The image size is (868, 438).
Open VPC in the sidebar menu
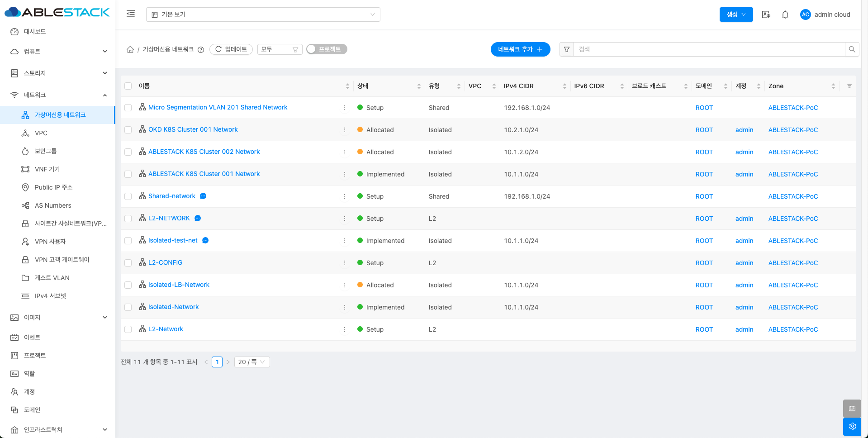[41, 133]
